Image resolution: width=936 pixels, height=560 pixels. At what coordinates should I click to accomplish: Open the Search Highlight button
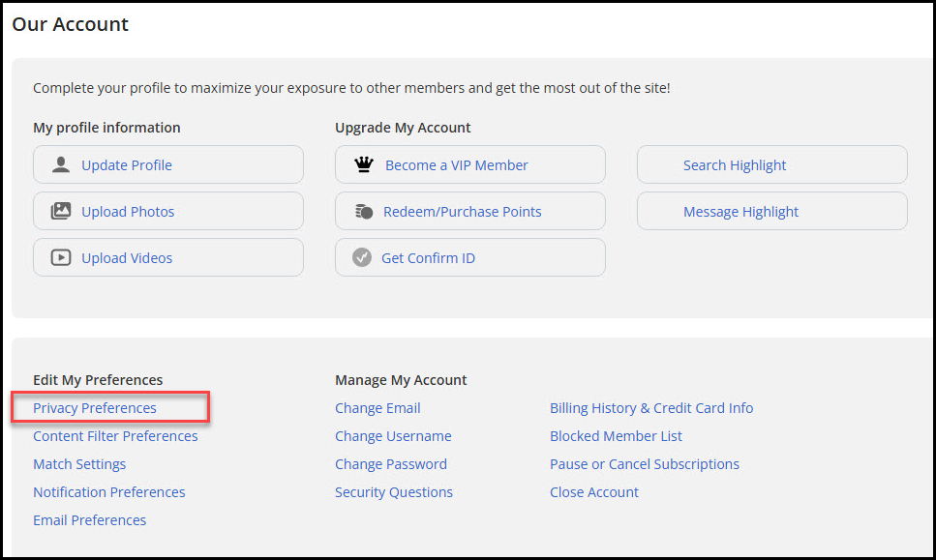771,164
